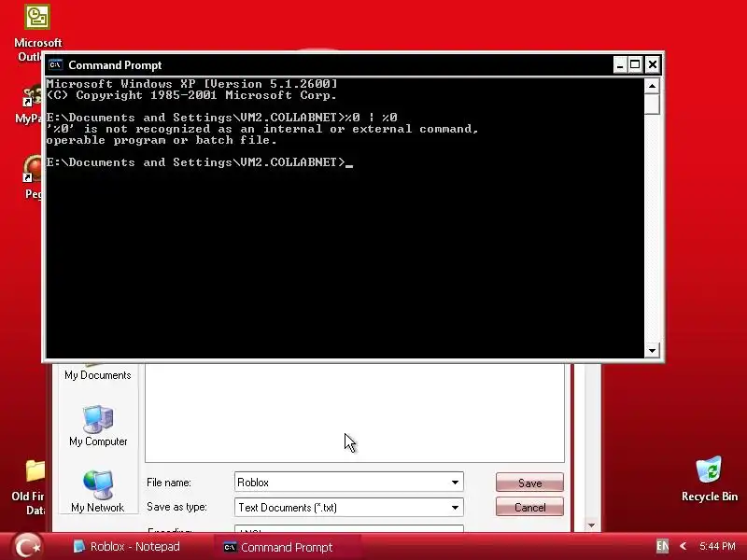Minimize the Command Prompt window
Image resolution: width=747 pixels, height=560 pixels.
click(x=619, y=64)
